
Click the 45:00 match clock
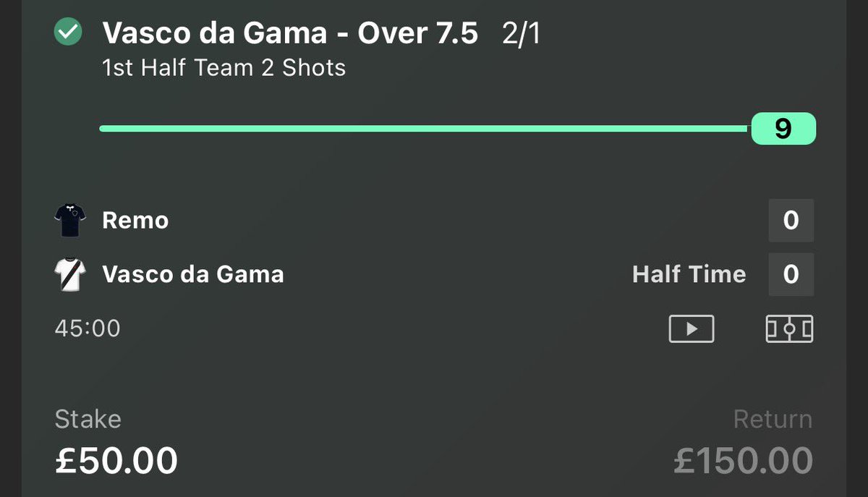click(88, 328)
